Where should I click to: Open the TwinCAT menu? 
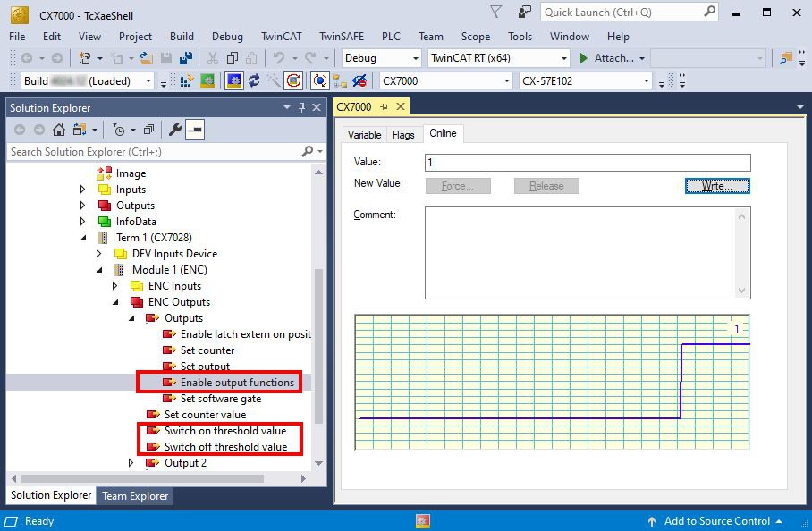click(x=281, y=37)
